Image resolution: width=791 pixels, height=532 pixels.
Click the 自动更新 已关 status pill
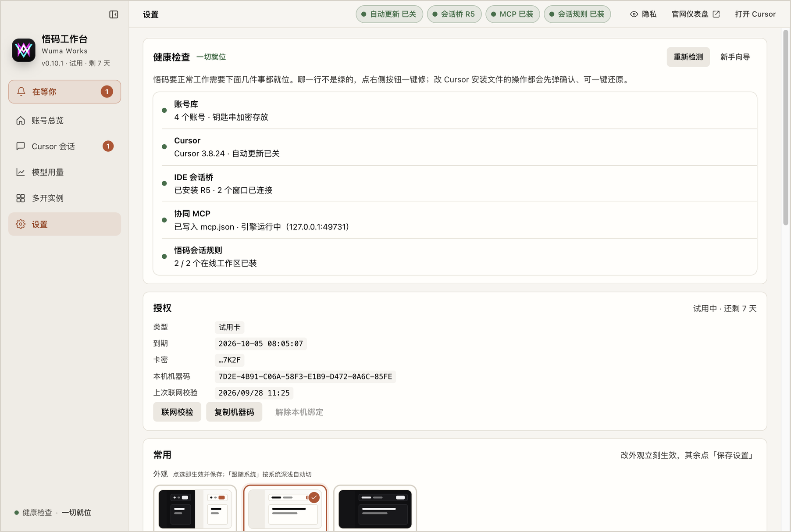pyautogui.click(x=389, y=14)
